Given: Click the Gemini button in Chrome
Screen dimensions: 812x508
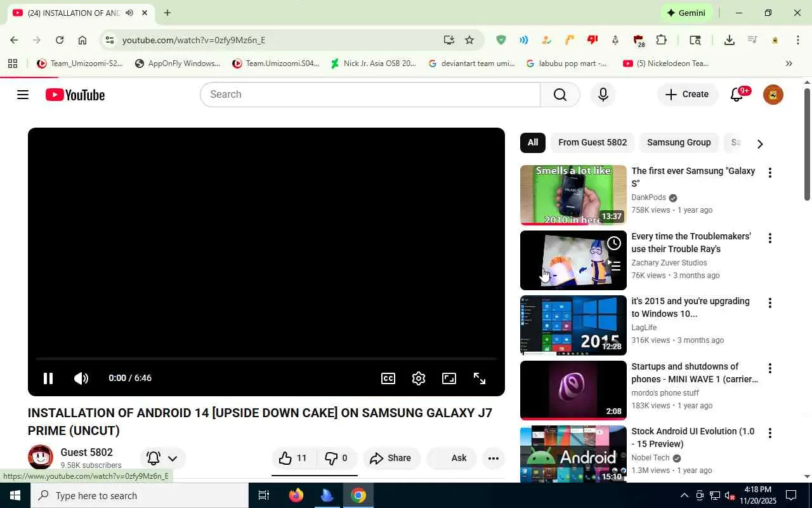Looking at the screenshot, I should point(686,13).
